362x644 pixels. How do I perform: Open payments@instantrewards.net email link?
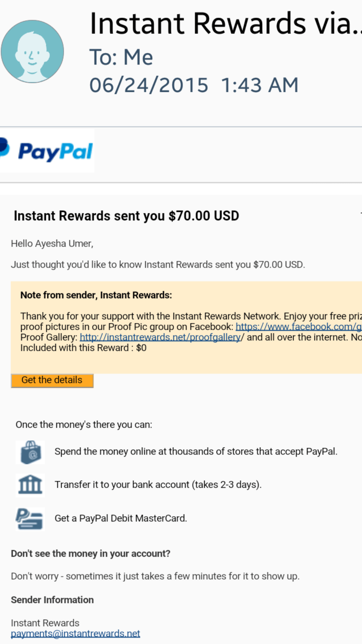(75, 633)
